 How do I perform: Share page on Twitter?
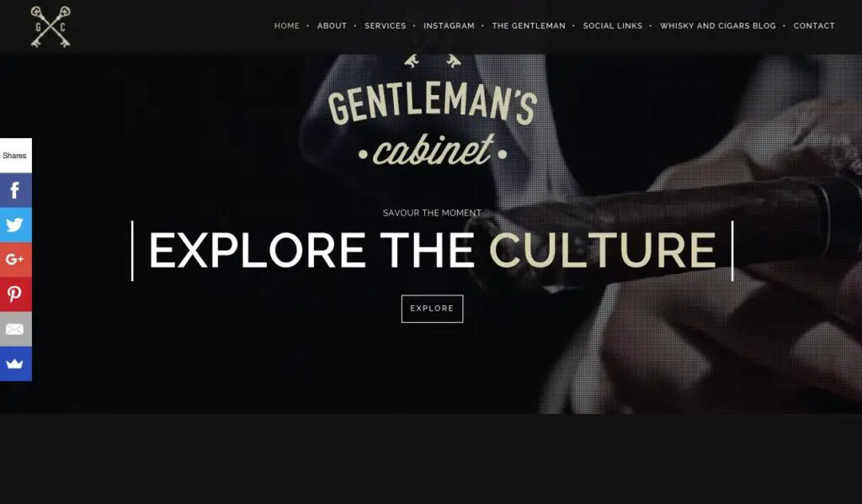point(15,225)
